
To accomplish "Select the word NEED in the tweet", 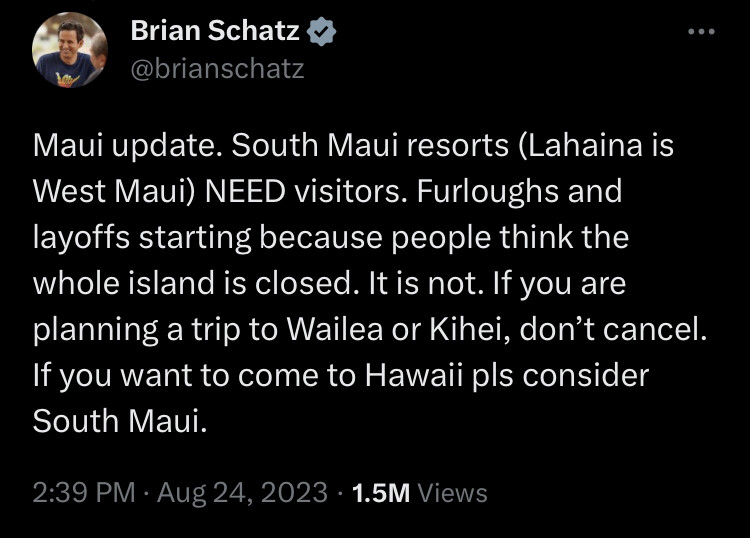I will pos(245,191).
